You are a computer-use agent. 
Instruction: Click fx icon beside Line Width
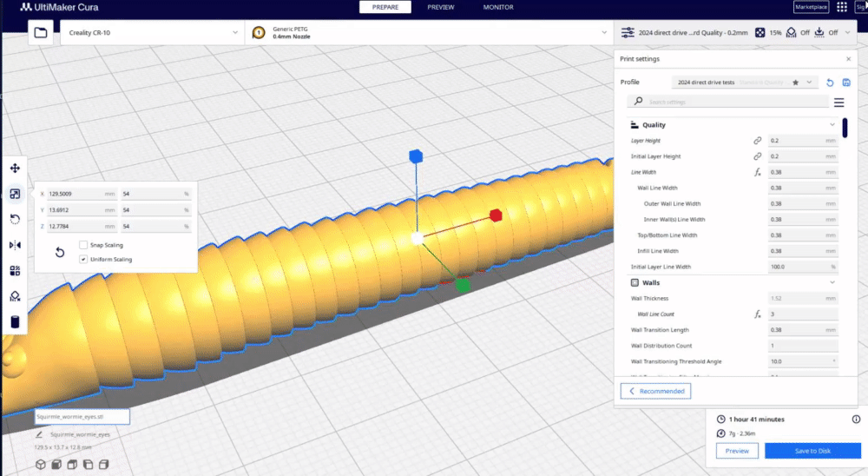tap(757, 172)
